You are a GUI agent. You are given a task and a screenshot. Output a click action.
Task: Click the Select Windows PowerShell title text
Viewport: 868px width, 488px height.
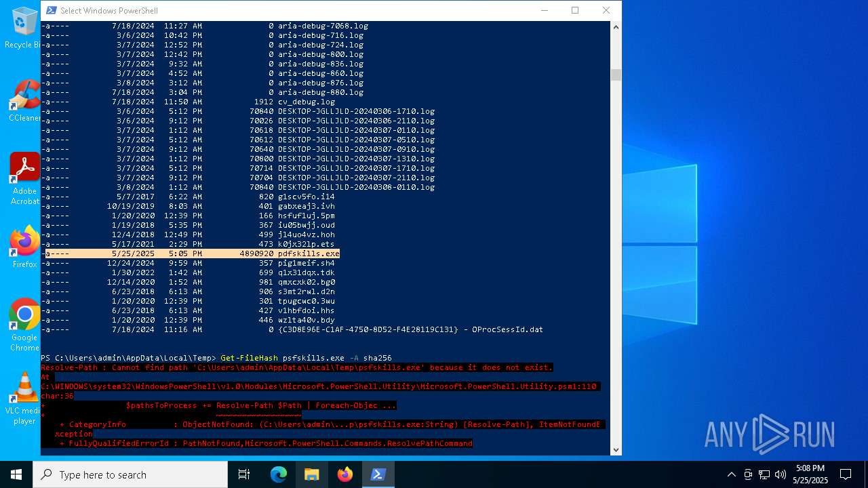tap(109, 10)
